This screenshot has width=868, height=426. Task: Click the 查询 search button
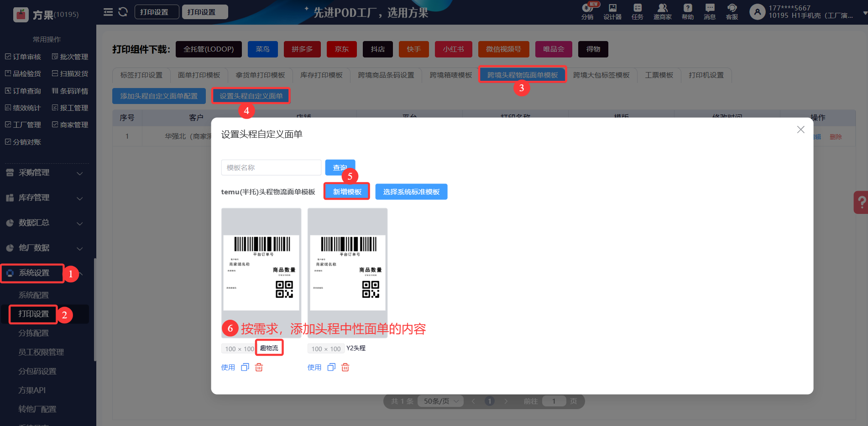click(340, 168)
